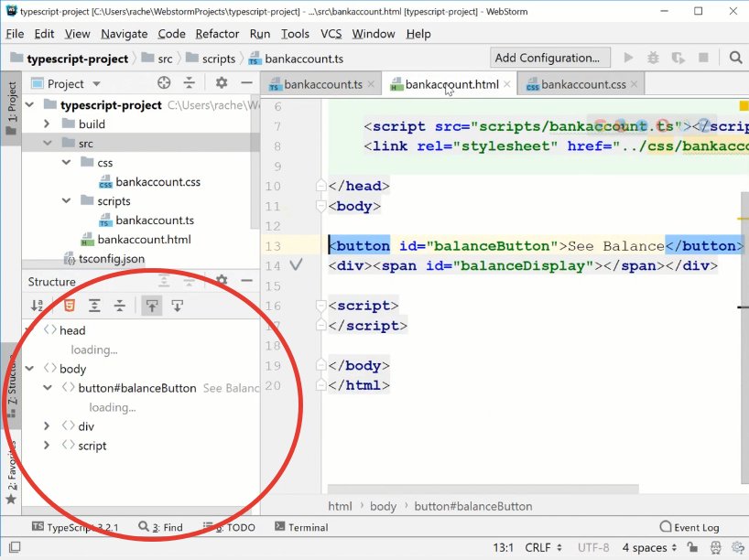The height and width of the screenshot is (560, 749).
Task: Open the Navigate menu
Action: click(x=125, y=34)
